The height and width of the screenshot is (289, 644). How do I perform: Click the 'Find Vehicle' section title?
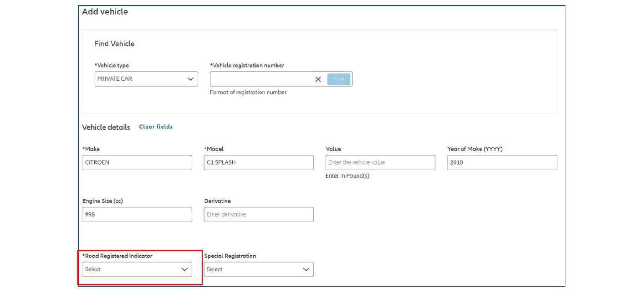click(x=114, y=44)
